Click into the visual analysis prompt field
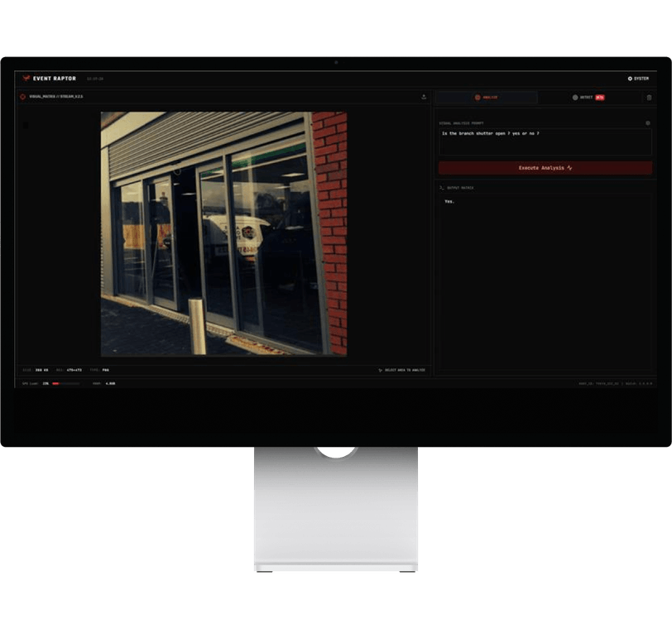This screenshot has height=629, width=672. (545, 142)
